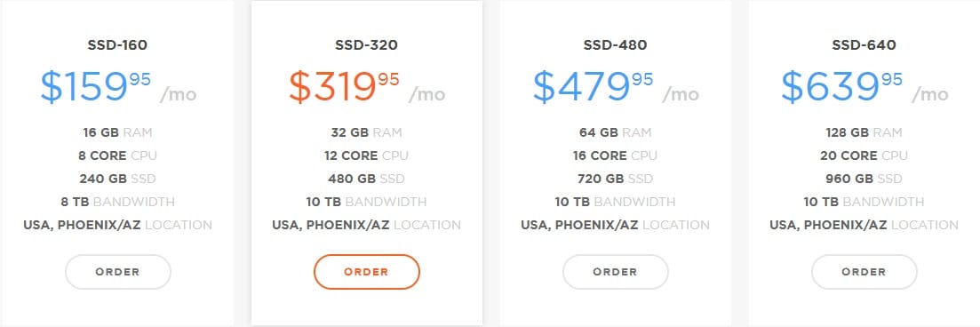Screen dimensions: 980x327
Task: Order the SSD-160 plan
Action: pos(117,272)
